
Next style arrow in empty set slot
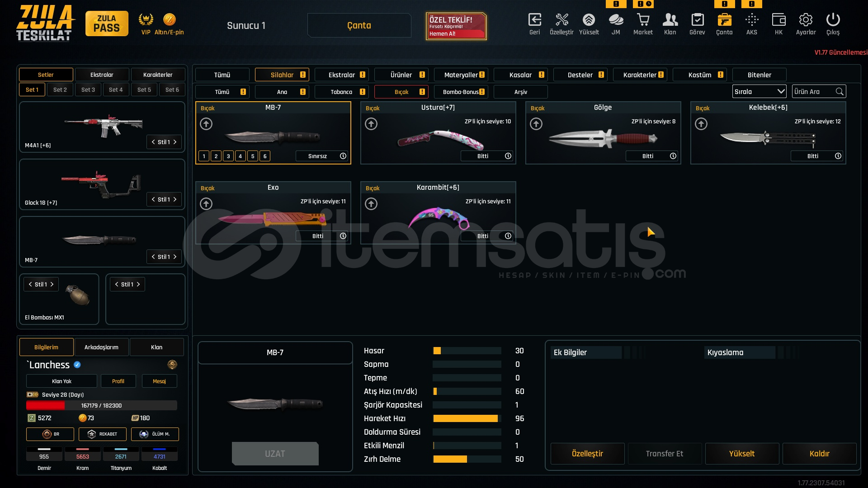(138, 284)
